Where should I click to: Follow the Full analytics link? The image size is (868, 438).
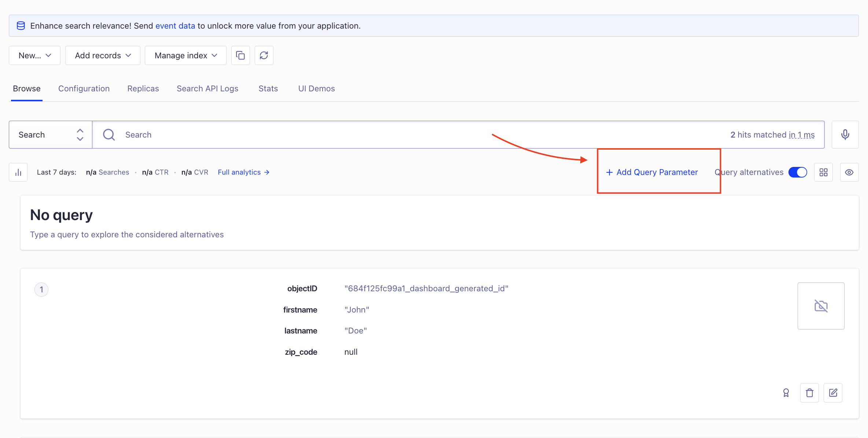(x=243, y=172)
